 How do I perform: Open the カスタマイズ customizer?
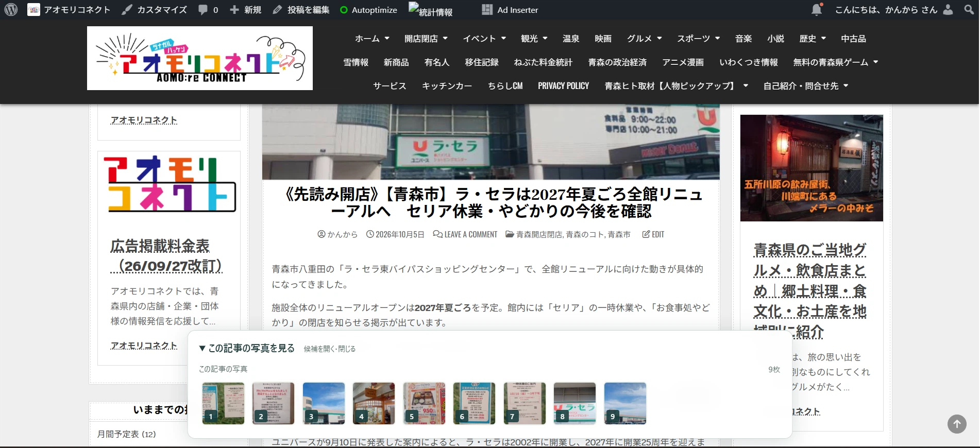[155, 10]
